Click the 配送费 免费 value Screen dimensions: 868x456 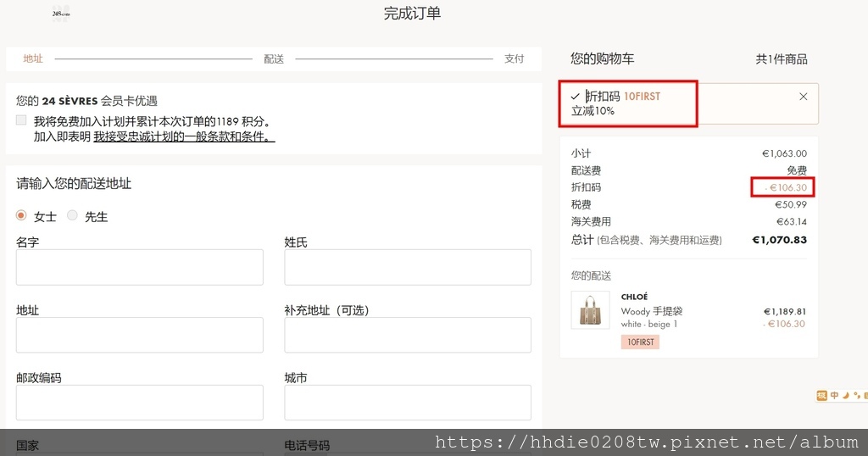pyautogui.click(x=797, y=170)
